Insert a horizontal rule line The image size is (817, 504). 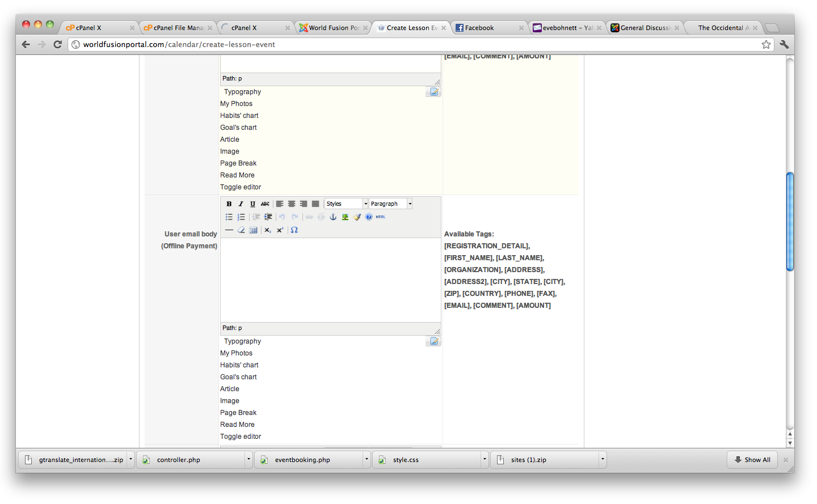tap(229, 230)
